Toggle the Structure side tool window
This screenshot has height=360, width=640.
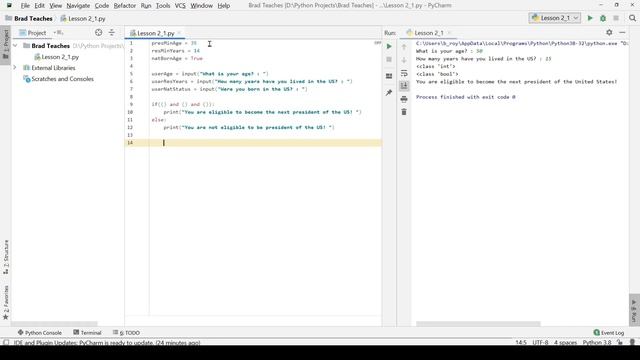6,257
